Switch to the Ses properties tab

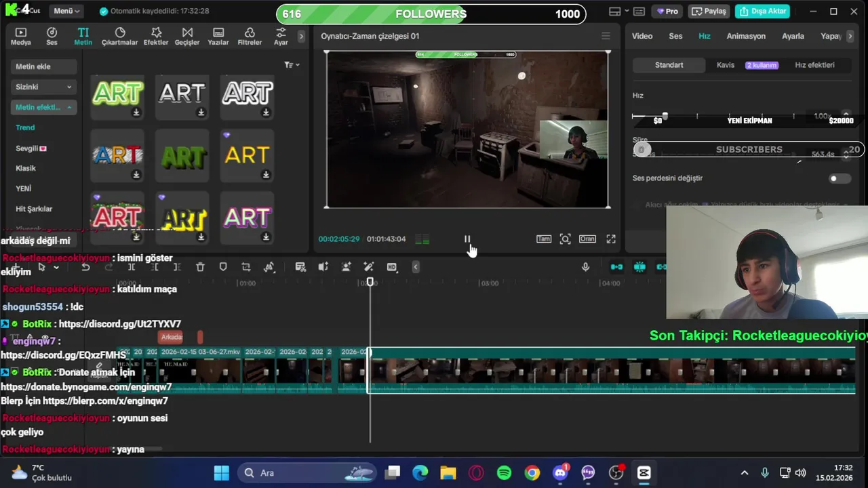click(x=675, y=36)
